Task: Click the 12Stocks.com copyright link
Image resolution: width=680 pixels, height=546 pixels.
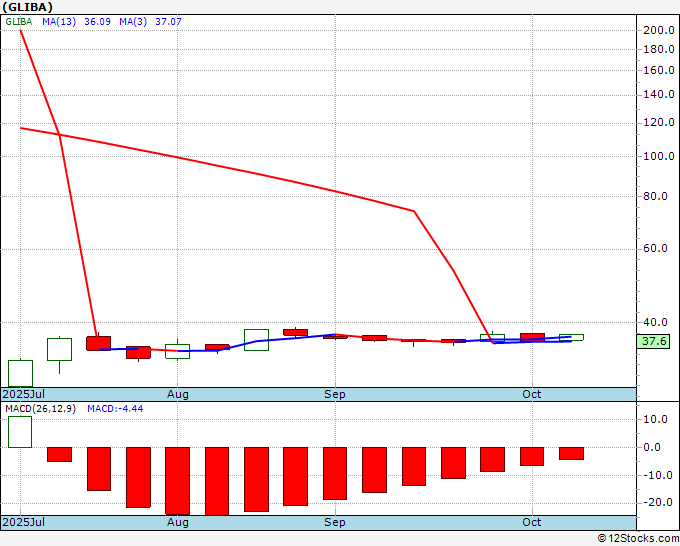Action: [x=638, y=539]
